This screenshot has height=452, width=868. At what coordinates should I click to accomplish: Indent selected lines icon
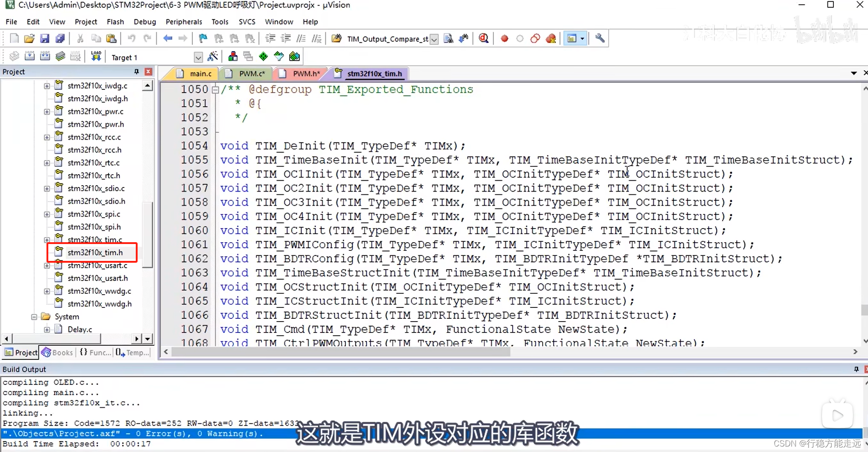click(x=270, y=38)
